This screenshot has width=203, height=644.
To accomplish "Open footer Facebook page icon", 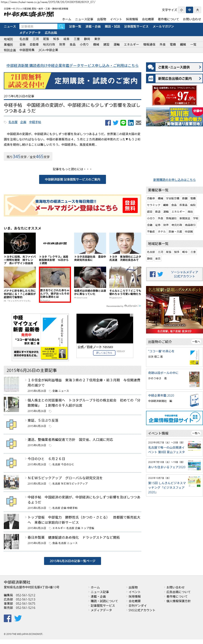I will 7,618.
